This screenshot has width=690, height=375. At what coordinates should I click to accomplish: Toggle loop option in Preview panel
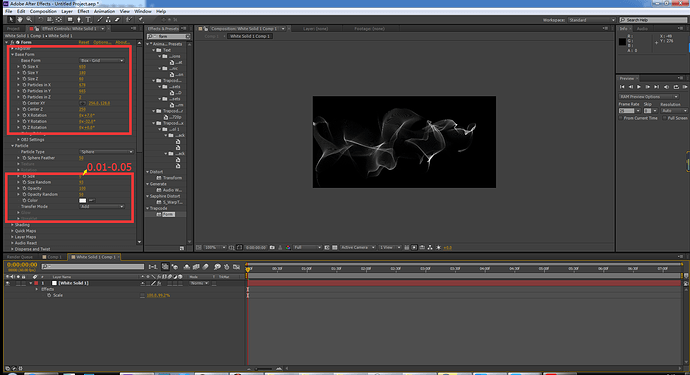676,87
